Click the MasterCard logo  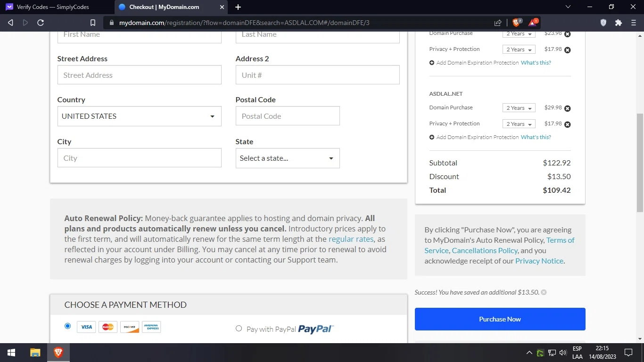point(108,327)
